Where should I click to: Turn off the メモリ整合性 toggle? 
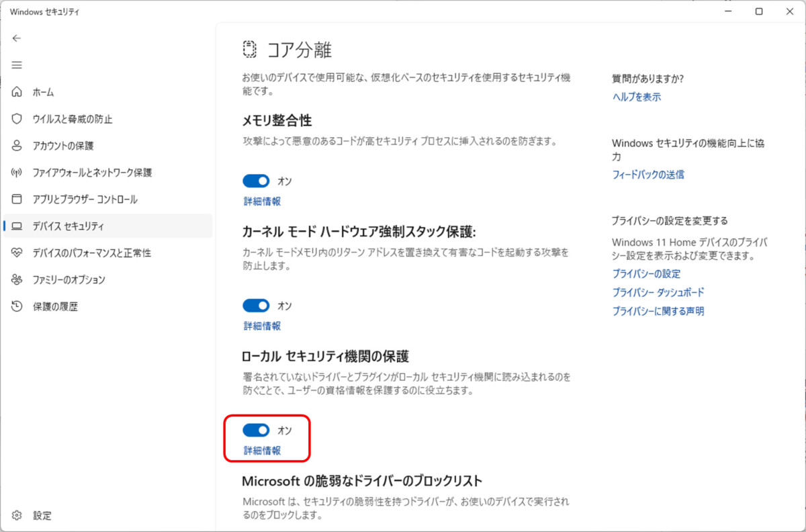point(256,181)
